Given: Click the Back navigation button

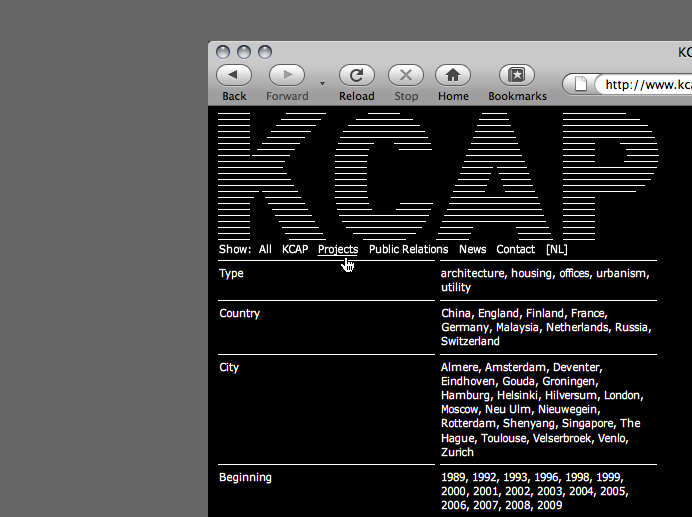Looking at the screenshot, I should [x=234, y=75].
